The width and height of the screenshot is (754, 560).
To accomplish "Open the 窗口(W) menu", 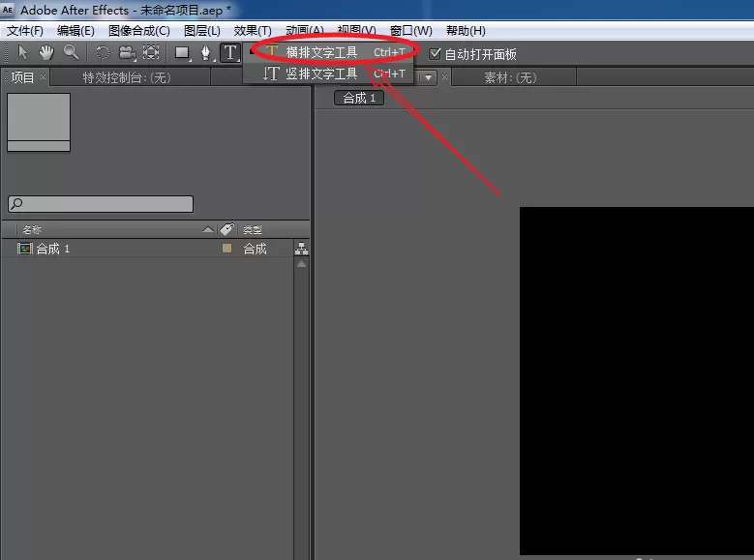I will 410,31.
